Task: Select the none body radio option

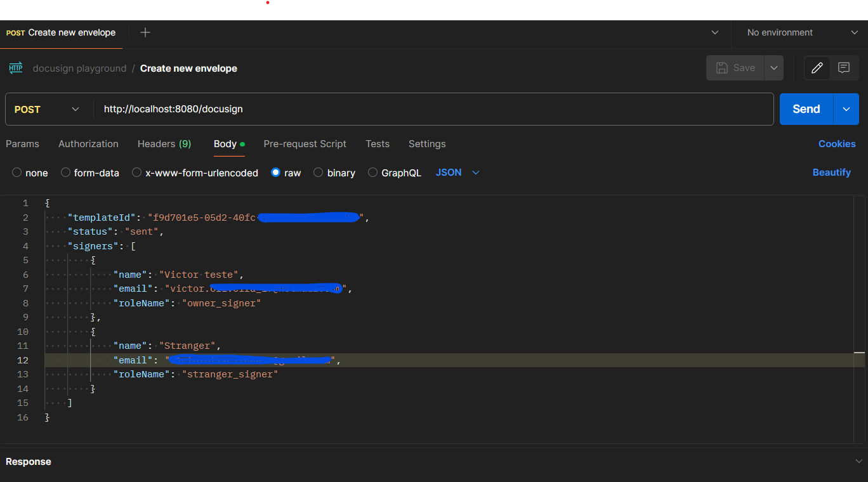Action: 17,173
